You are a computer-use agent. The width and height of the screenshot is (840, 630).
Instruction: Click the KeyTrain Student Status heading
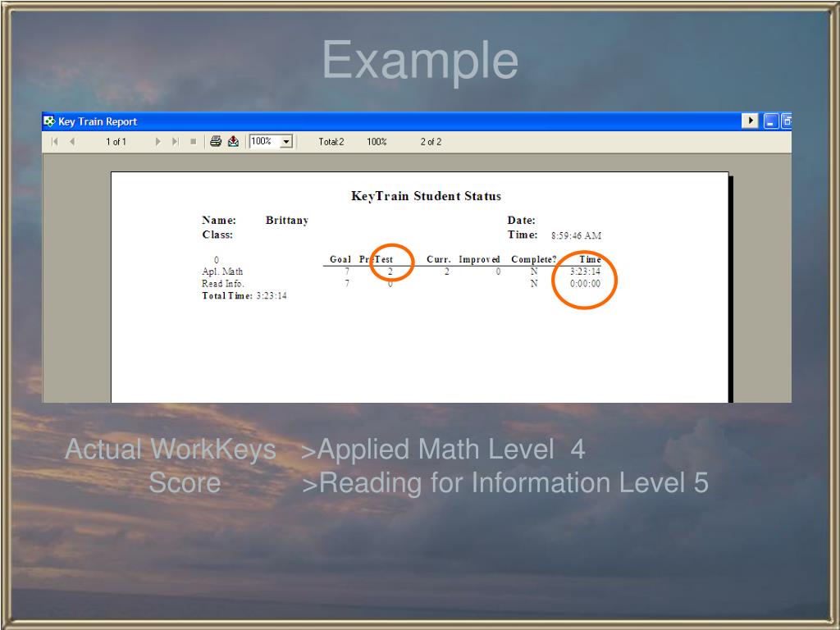tap(426, 196)
